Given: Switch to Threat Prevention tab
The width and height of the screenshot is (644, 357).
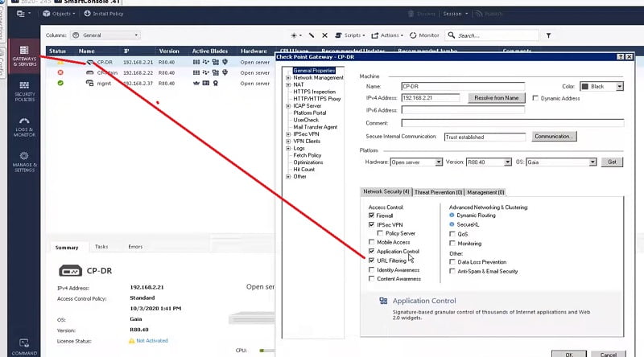Looking at the screenshot, I should point(438,192).
